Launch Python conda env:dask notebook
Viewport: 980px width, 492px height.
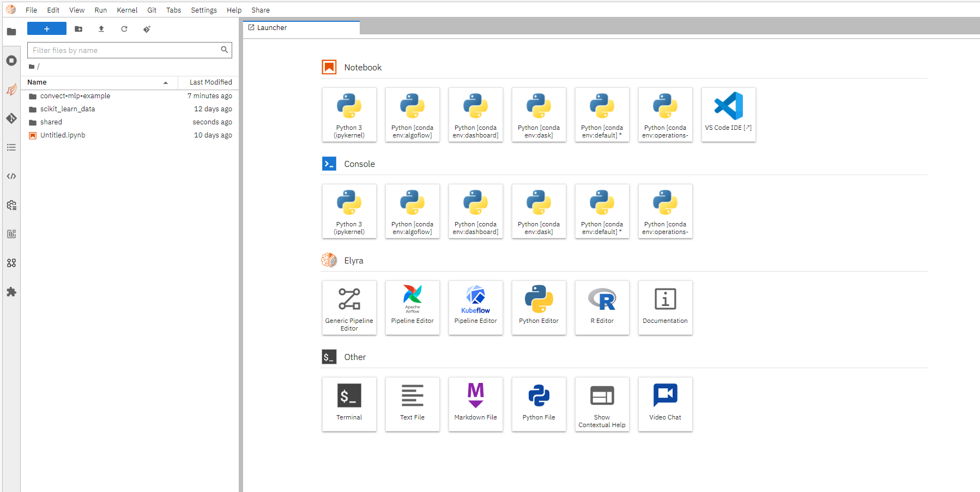tap(539, 115)
